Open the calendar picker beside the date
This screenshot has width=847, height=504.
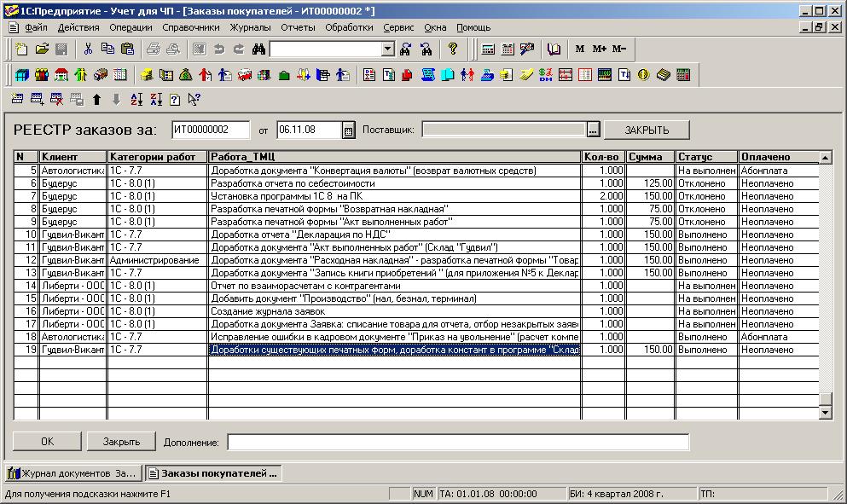348,130
